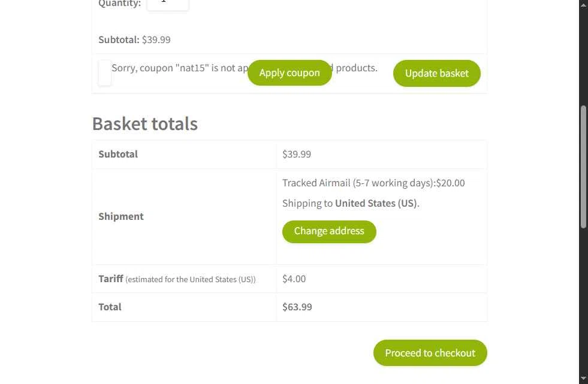Click the scrollbar track below the thumb

coord(583,300)
